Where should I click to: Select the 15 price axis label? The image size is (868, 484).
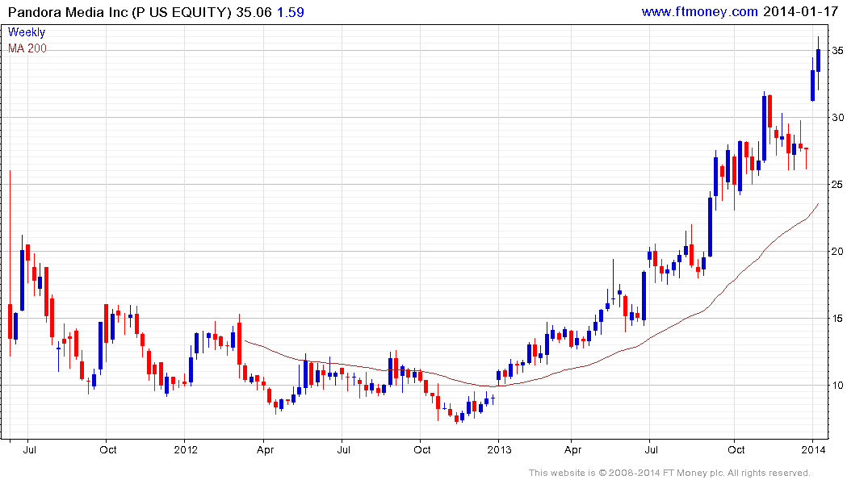tap(839, 319)
